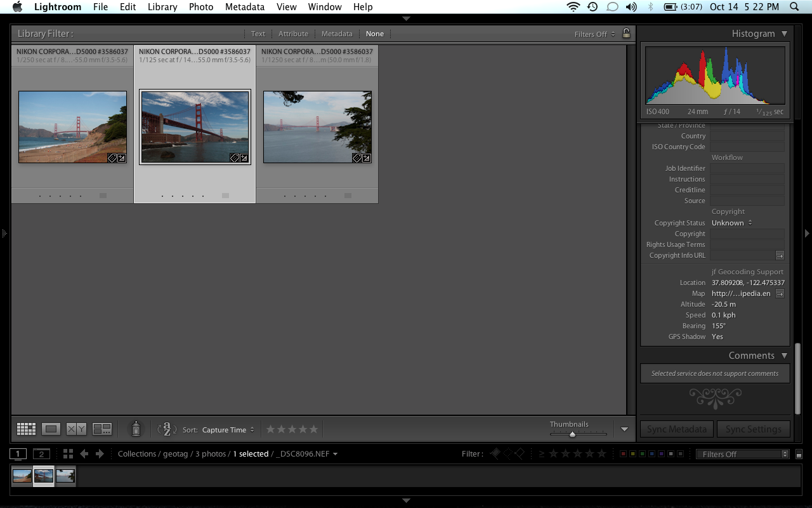Open Spotlight search in menu bar
The width and height of the screenshot is (812, 508).
794,7
